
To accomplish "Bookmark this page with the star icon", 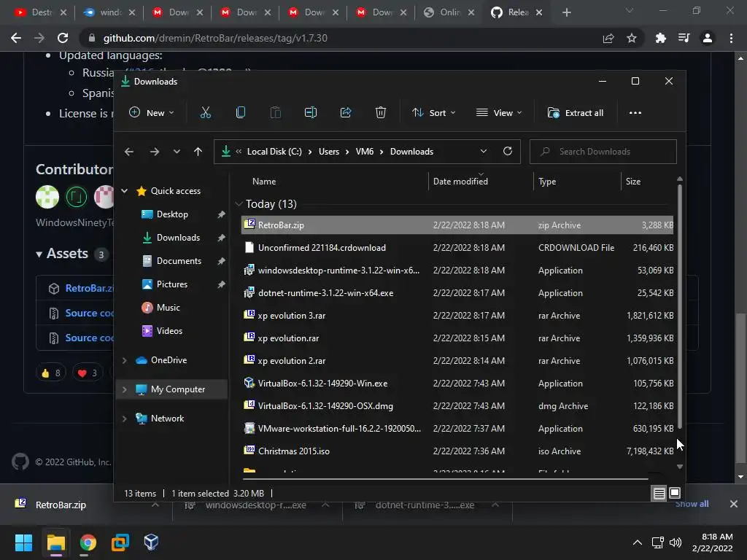I will (632, 38).
